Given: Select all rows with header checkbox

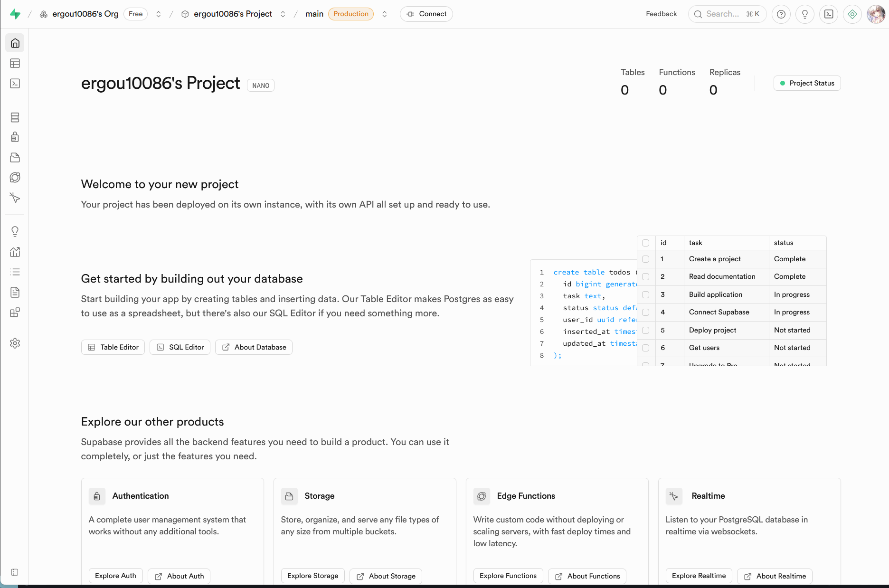Looking at the screenshot, I should [645, 243].
